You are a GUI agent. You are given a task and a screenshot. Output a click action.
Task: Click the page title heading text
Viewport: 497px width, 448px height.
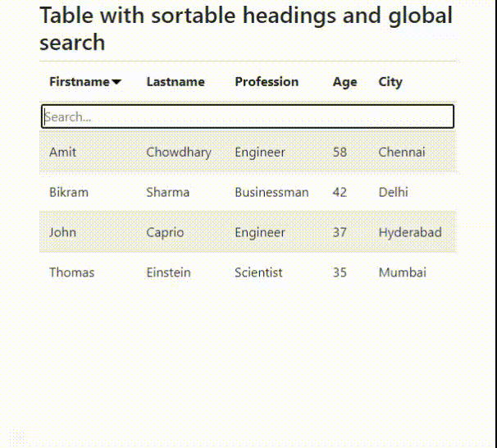click(x=246, y=28)
